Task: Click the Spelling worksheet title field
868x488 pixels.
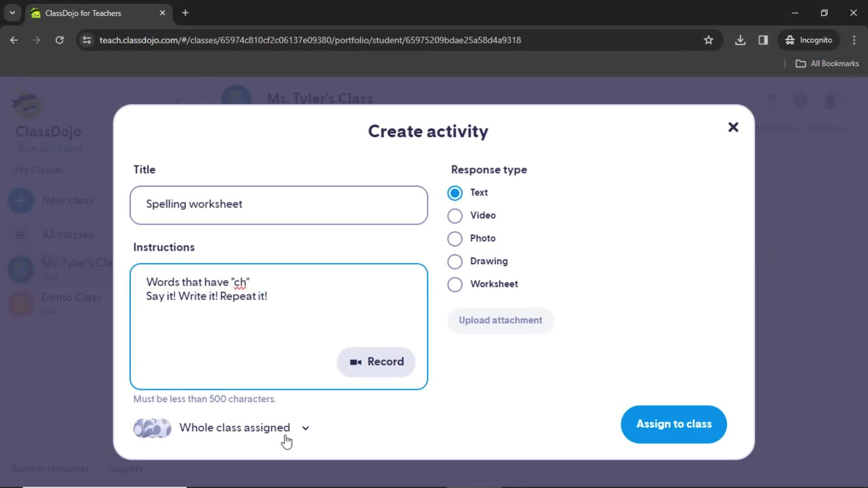Action: pyautogui.click(x=278, y=204)
